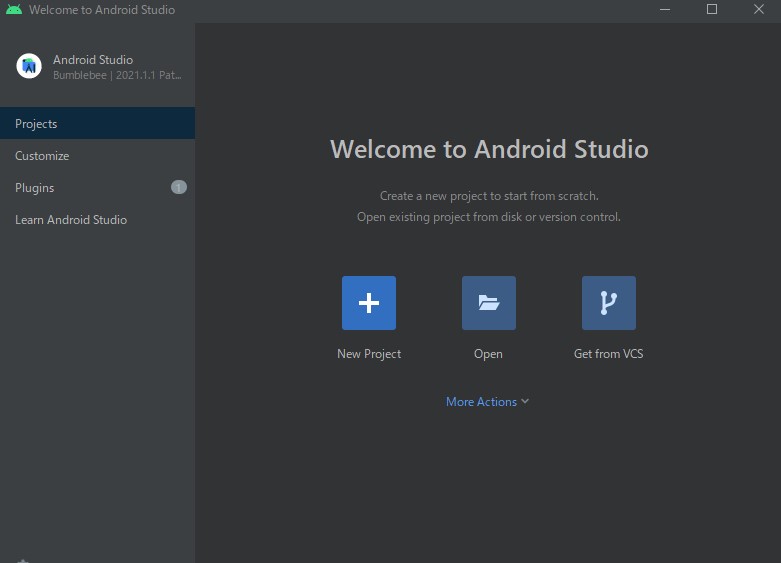The width and height of the screenshot is (781, 563).
Task: Click 'Open existing project from disk' text
Action: tap(489, 217)
